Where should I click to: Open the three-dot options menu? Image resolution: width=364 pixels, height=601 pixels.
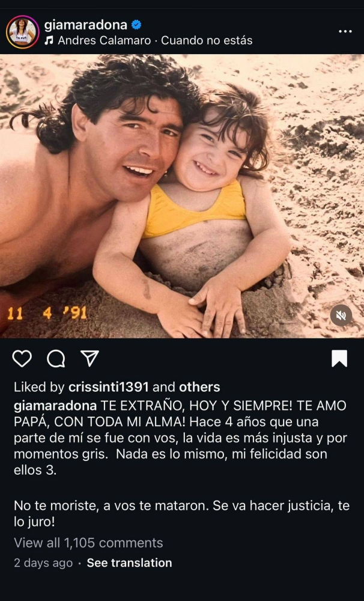pos(345,31)
